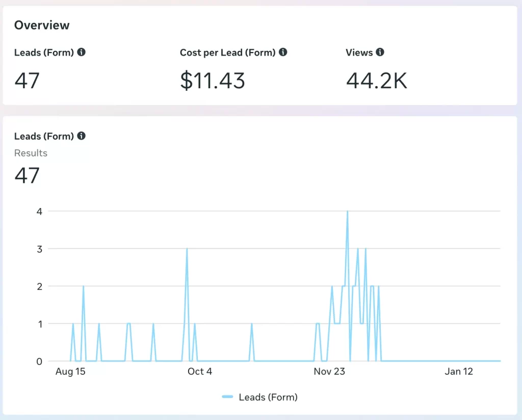The width and height of the screenshot is (522, 420).
Task: Select the Oct 4 x-axis date label
Action: (200, 372)
